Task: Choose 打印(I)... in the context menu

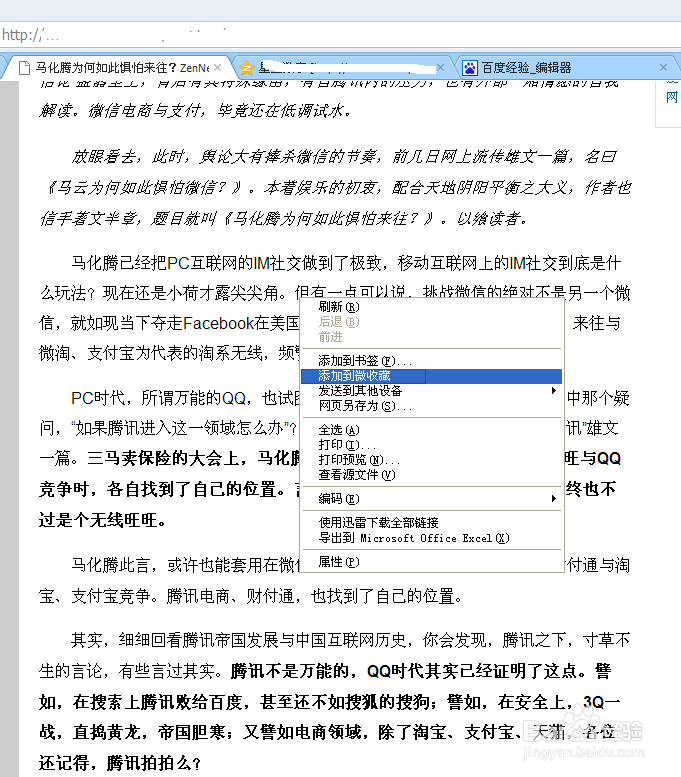Action: pos(431,444)
